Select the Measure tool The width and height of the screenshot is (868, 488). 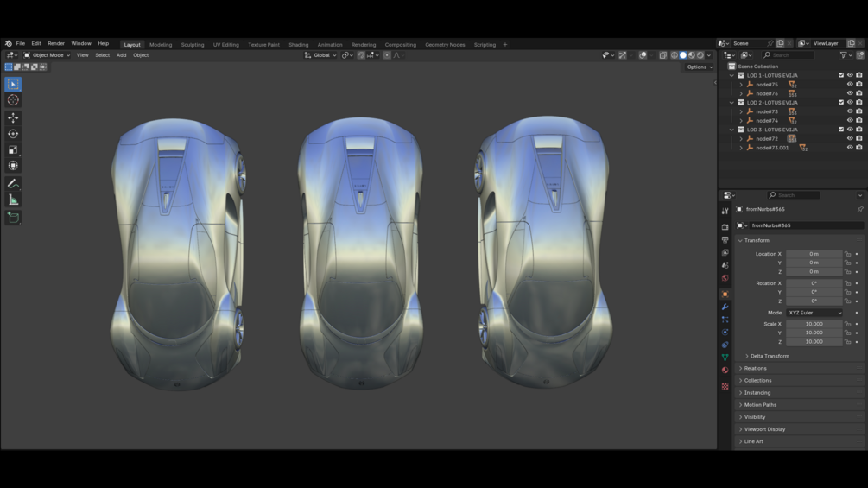point(13,200)
